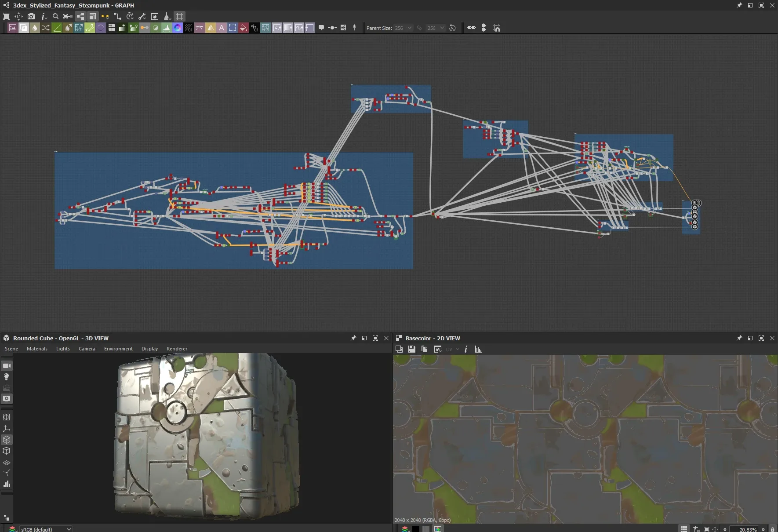Image resolution: width=778 pixels, height=532 pixels.
Task: Show histogram in 2D view
Action: (x=478, y=349)
